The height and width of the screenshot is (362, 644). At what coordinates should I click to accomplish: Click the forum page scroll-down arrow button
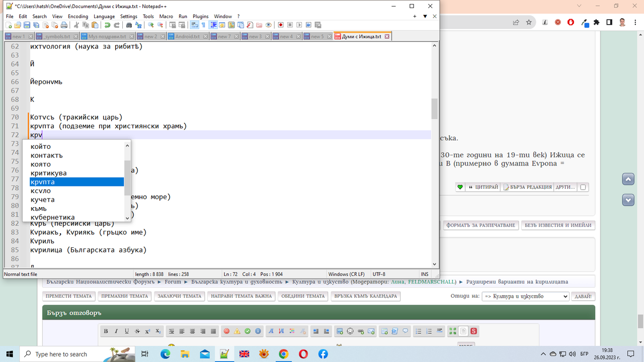(628, 200)
